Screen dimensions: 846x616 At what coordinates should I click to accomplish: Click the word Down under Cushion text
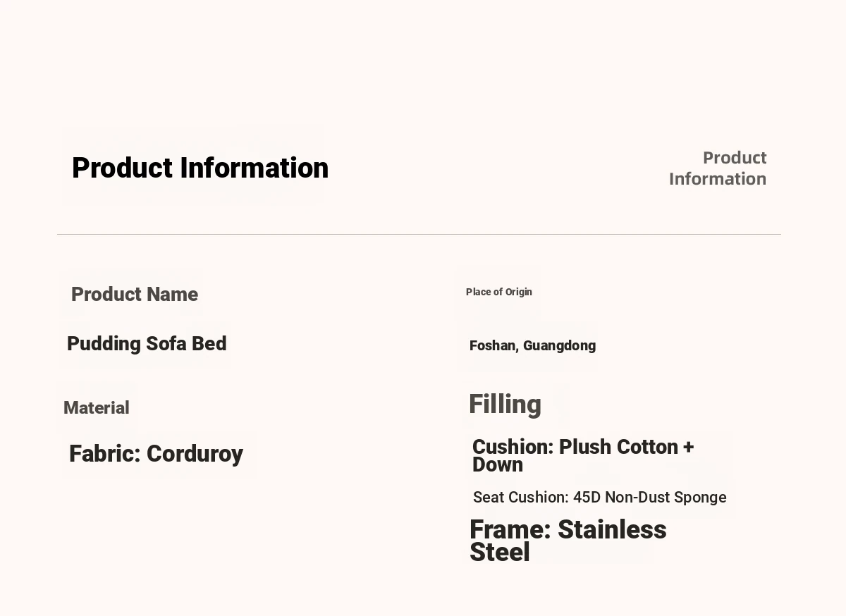498,465
